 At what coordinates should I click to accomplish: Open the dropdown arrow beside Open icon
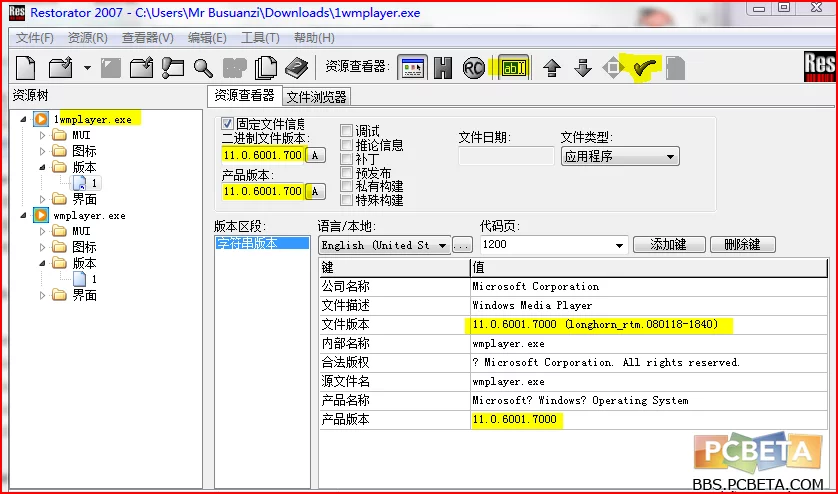[87, 68]
